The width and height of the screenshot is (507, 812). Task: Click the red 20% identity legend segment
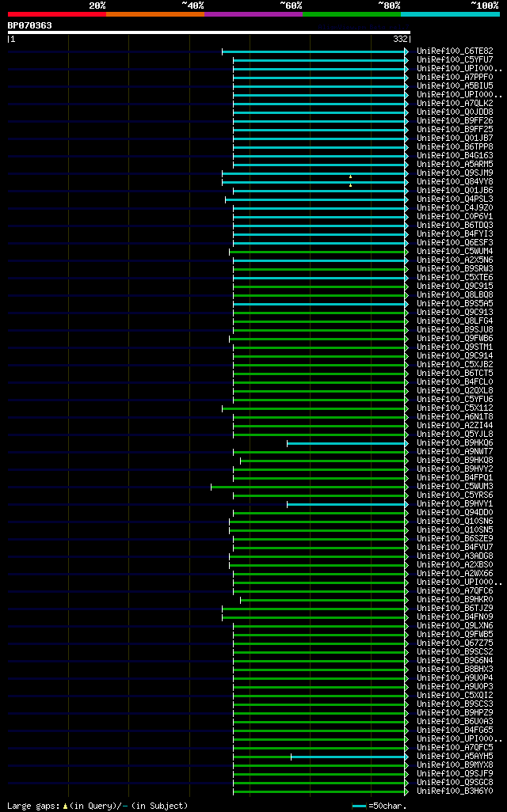(x=57, y=14)
